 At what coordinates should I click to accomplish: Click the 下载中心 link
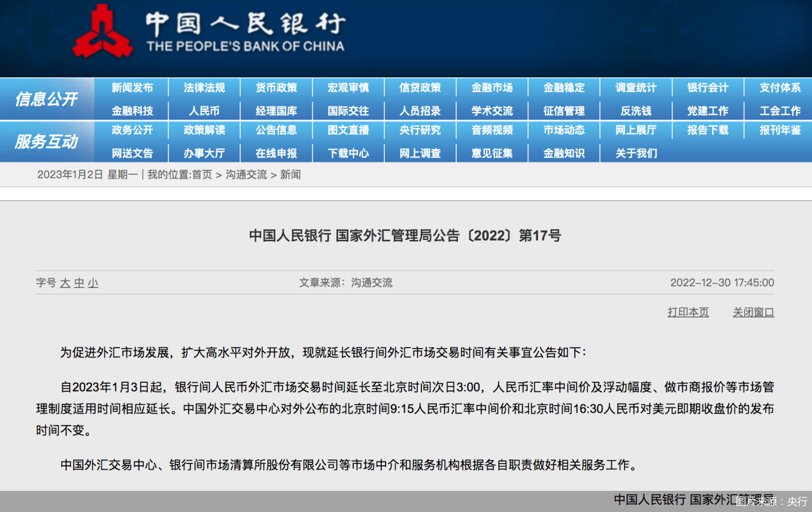point(348,153)
